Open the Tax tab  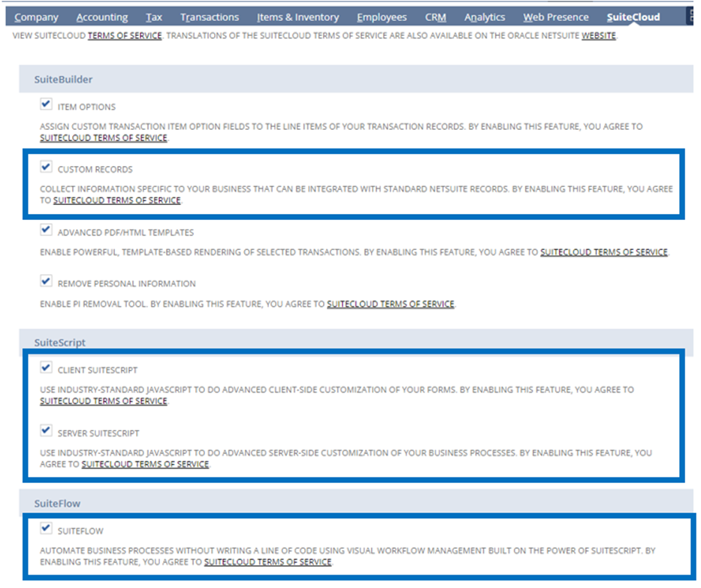[154, 17]
